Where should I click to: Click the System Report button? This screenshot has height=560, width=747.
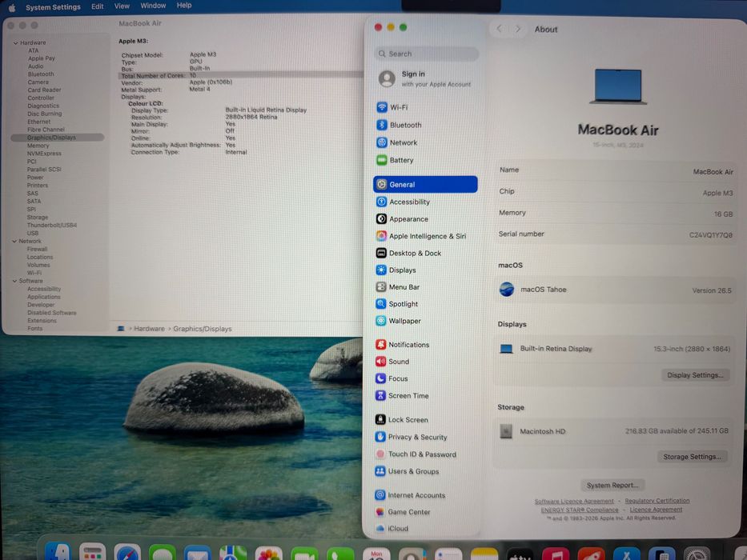point(612,486)
